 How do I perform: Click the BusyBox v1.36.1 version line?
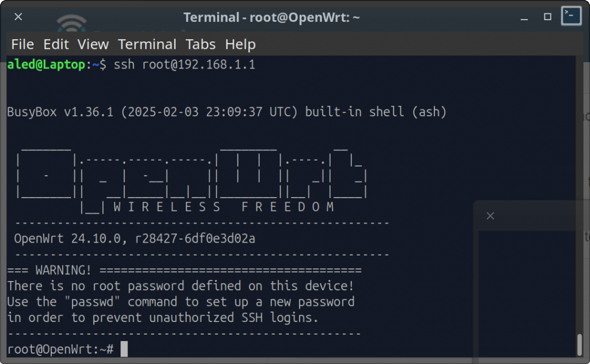click(226, 112)
